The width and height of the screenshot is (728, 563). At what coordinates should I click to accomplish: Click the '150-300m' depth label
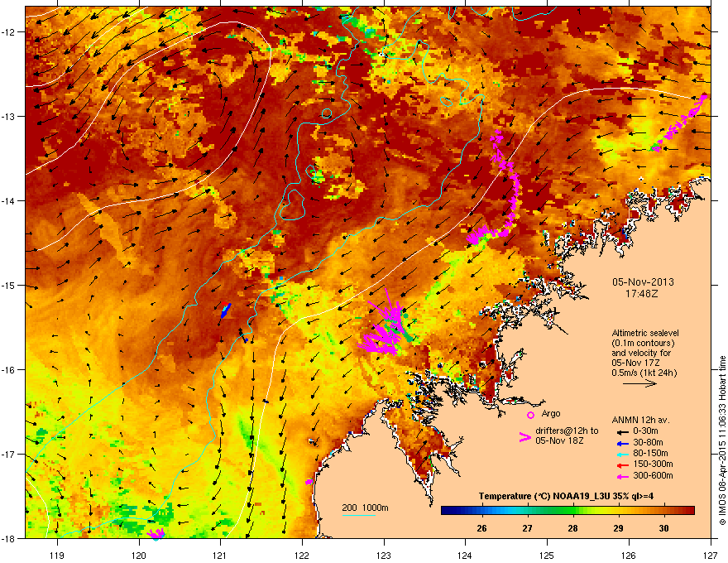[653, 464]
